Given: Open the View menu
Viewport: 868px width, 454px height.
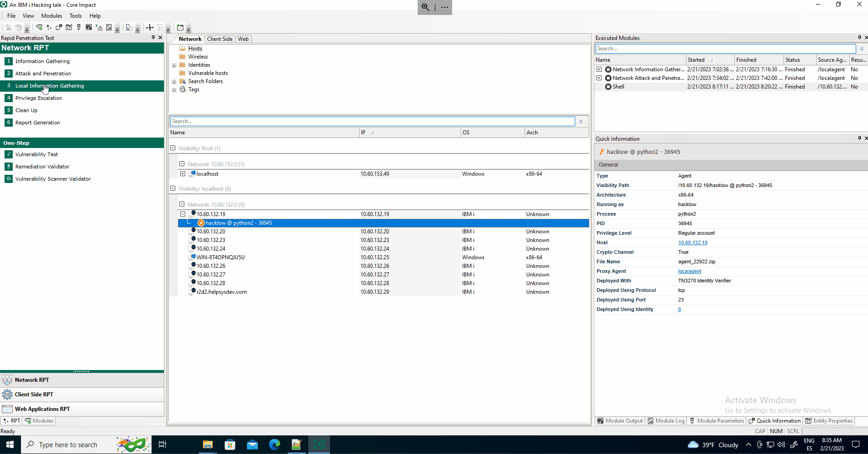Looking at the screenshot, I should pos(28,16).
